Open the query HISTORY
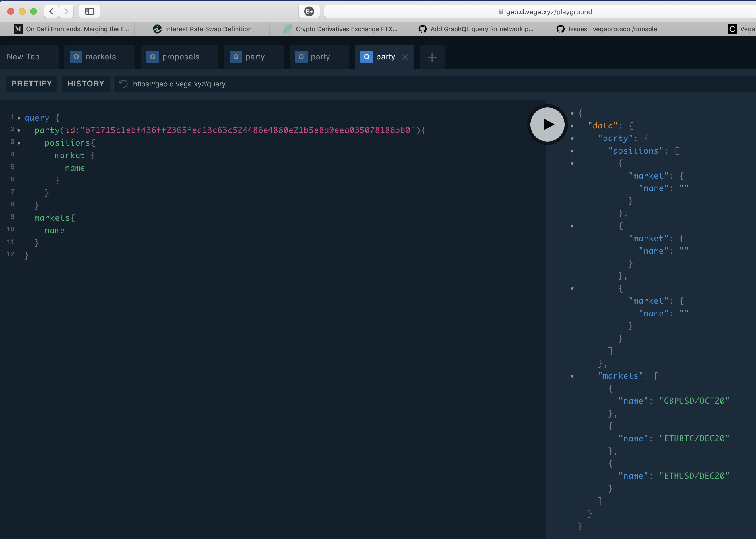The width and height of the screenshot is (756, 539). click(86, 84)
